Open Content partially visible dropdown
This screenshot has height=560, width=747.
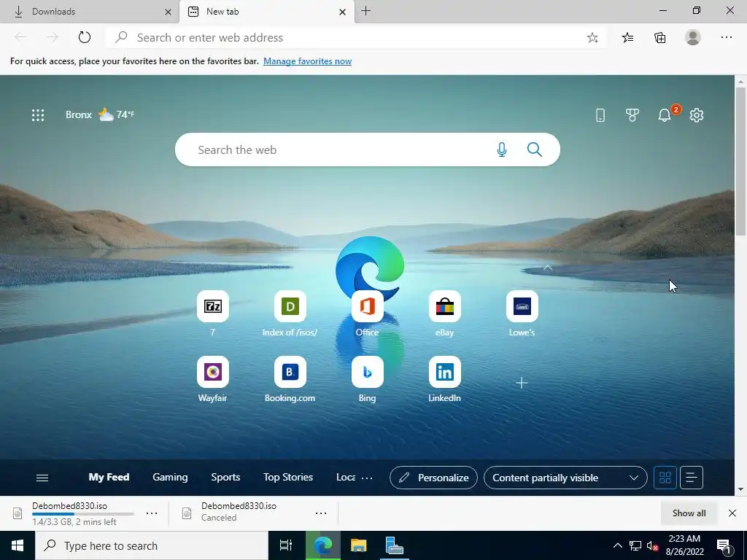565,478
